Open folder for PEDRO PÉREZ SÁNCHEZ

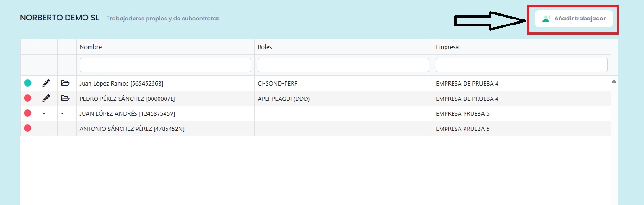click(65, 98)
